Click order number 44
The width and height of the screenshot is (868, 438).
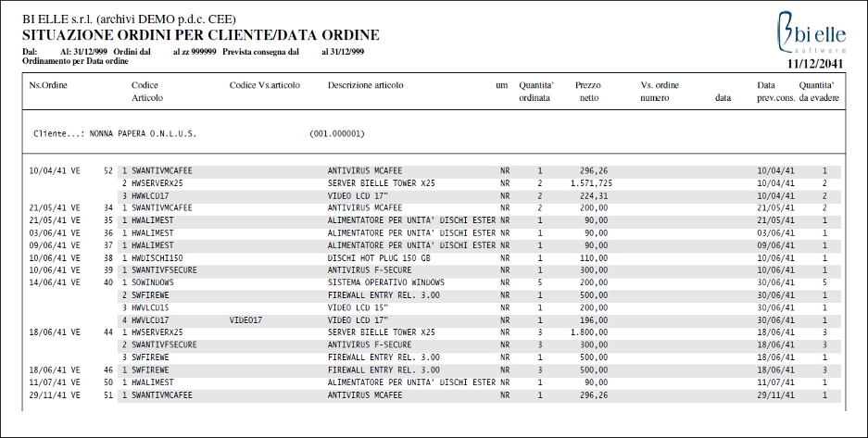coord(108,333)
